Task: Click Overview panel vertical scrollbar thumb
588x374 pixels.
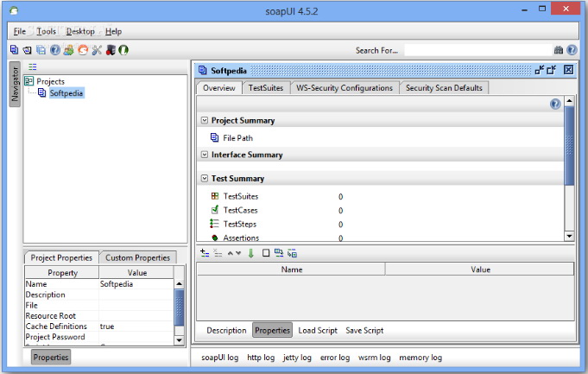Action: click(569, 146)
